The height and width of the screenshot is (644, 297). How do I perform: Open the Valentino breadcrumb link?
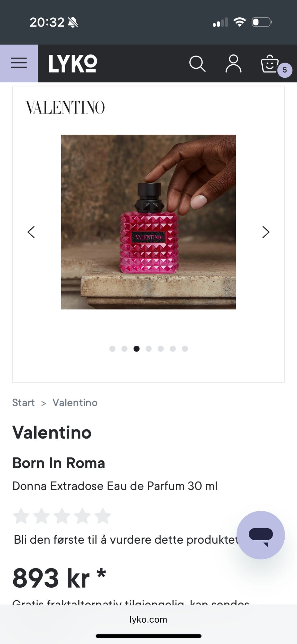(x=75, y=403)
